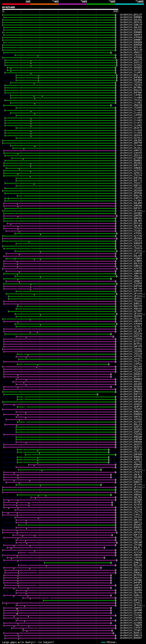This screenshot has height=644, width=146.
Task: Select the UniRef100_A5AKV9 label
Action: [x=131, y=278]
